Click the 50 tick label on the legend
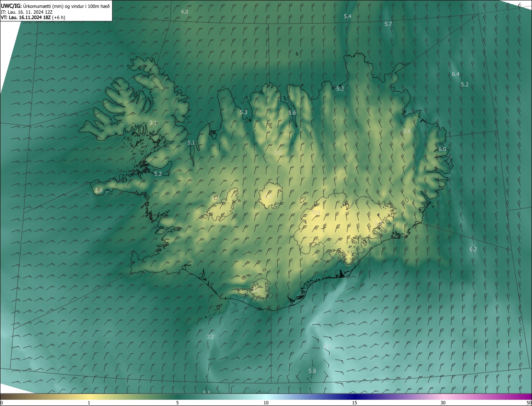Screen dimensions: 532x406 click(x=529, y=403)
